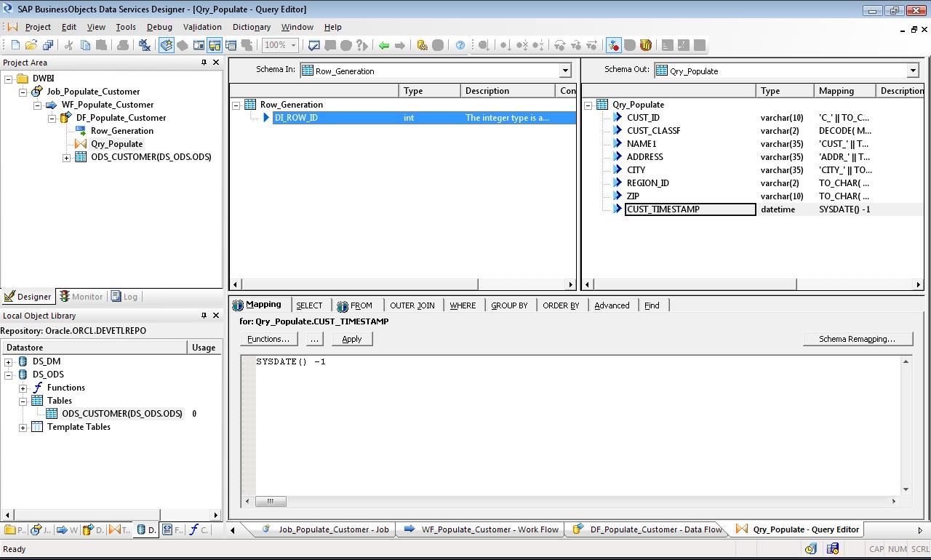The height and width of the screenshot is (560, 931).
Task: Click the blue Help question mark icon
Action: click(460, 45)
